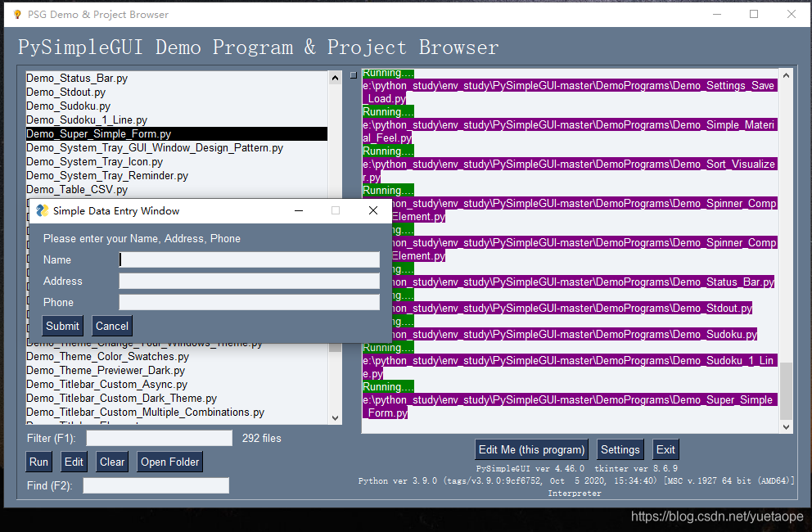Click the Exit button

(x=665, y=449)
